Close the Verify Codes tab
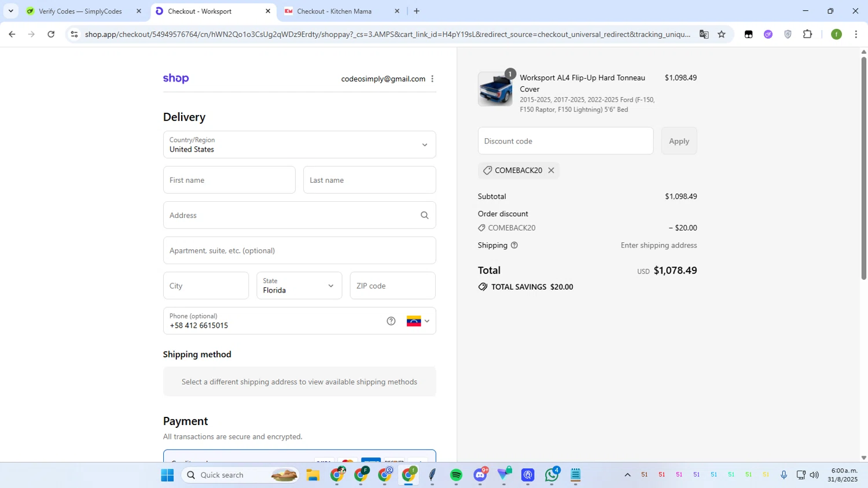 point(139,11)
